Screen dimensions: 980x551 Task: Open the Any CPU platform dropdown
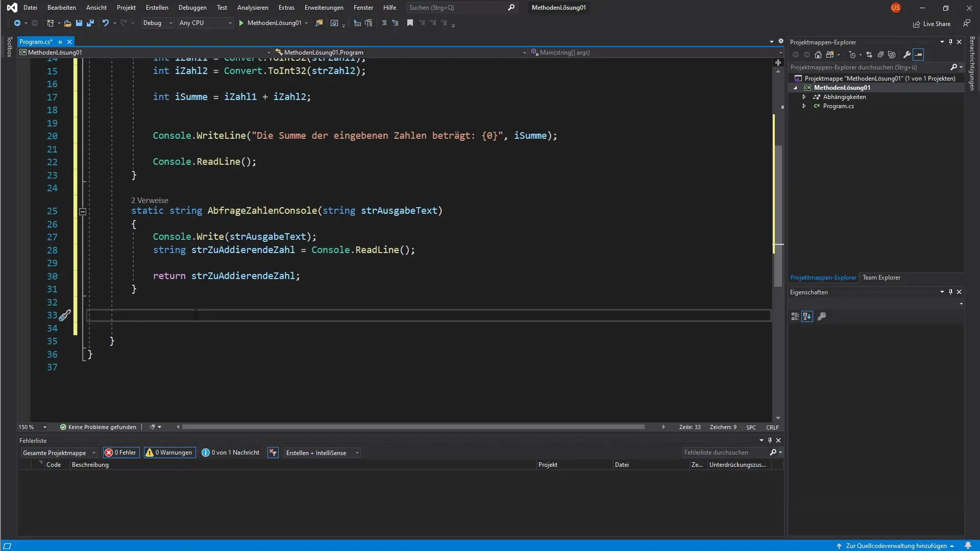(205, 23)
